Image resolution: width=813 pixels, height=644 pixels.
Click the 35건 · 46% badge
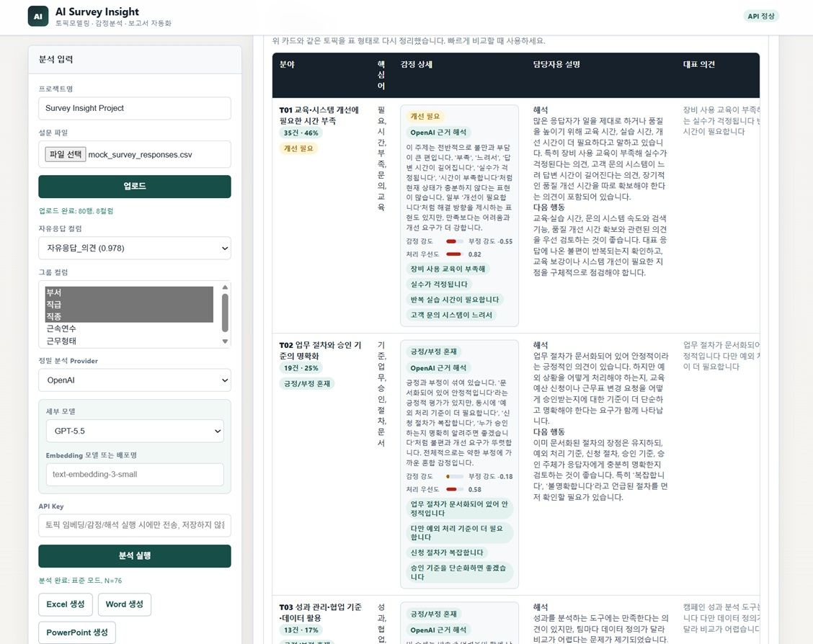click(x=301, y=133)
